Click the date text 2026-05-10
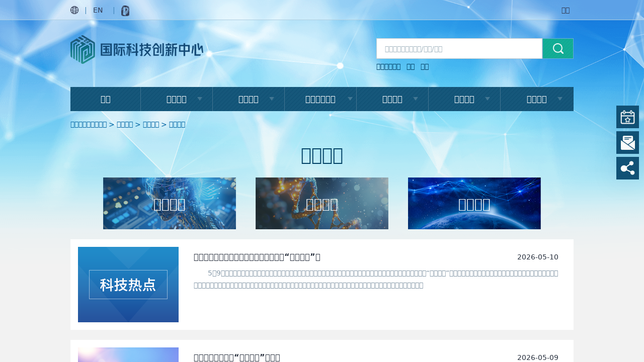Screen dimensions: 644x362 tap(538, 257)
